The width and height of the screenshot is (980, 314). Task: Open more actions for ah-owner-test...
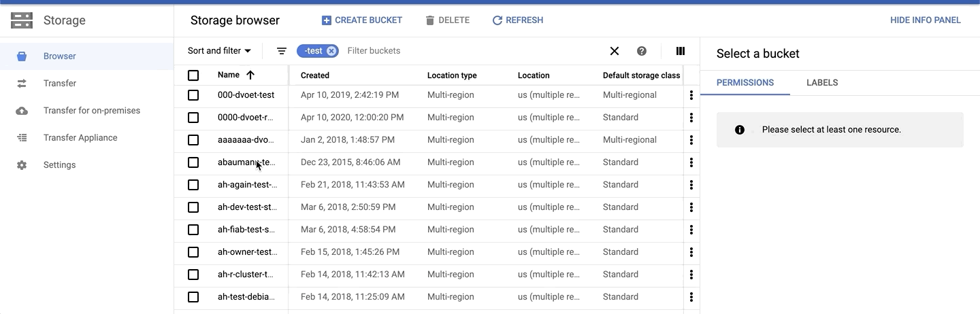[691, 252]
